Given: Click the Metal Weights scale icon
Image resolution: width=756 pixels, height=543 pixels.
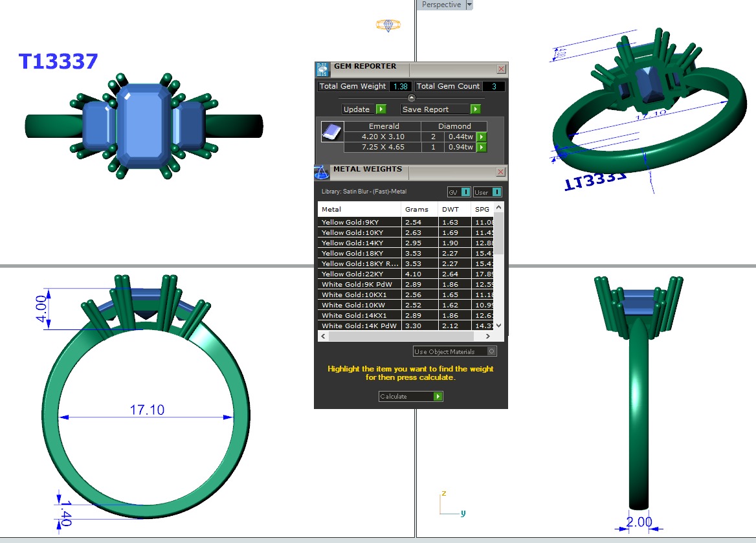Looking at the screenshot, I should pyautogui.click(x=322, y=172).
